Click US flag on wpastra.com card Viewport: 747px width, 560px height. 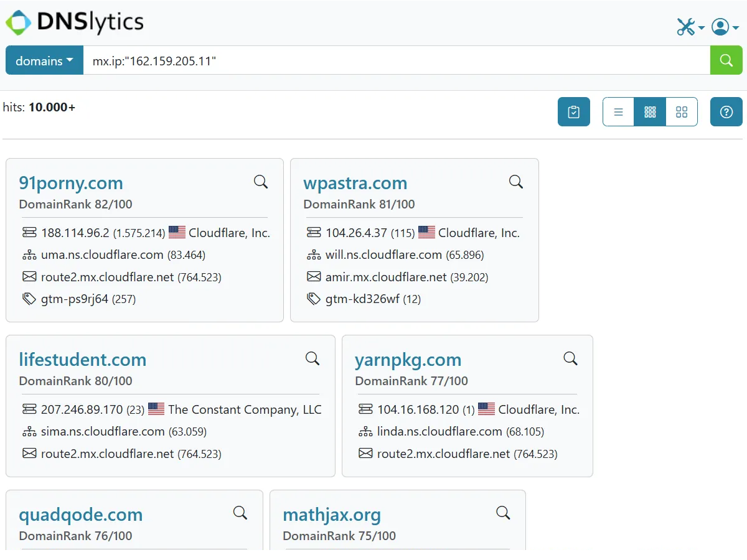(426, 233)
